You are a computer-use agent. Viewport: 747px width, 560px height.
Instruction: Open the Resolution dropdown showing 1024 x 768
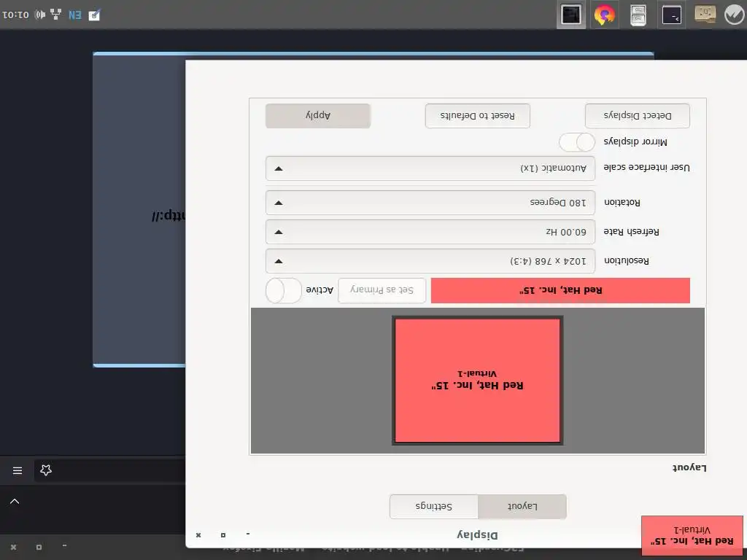point(430,261)
